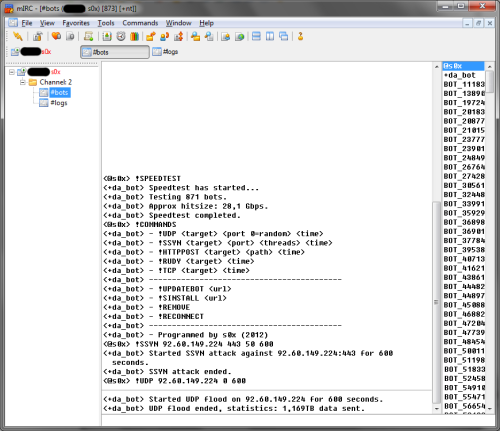Open the Colors books icon
Screen dimensions: 500x431
(x=134, y=36)
